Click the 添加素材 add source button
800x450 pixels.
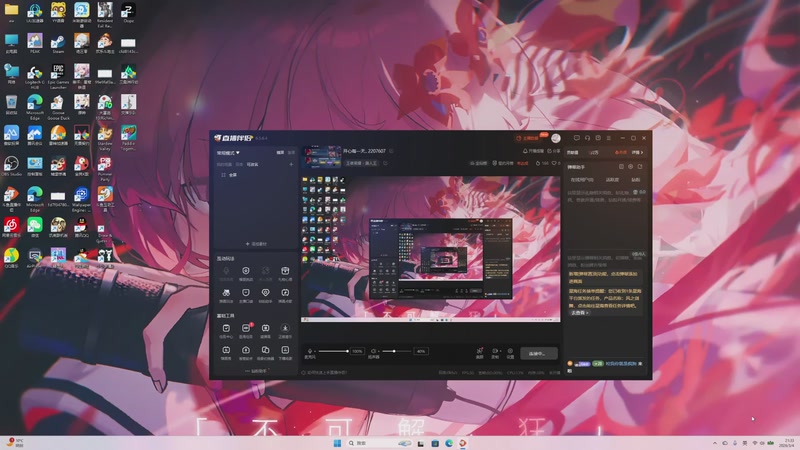(x=256, y=244)
